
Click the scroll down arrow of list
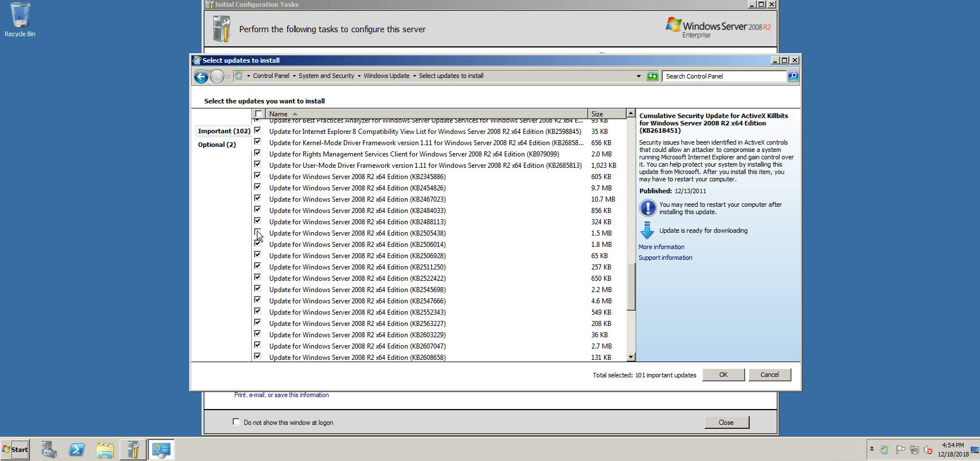point(631,357)
